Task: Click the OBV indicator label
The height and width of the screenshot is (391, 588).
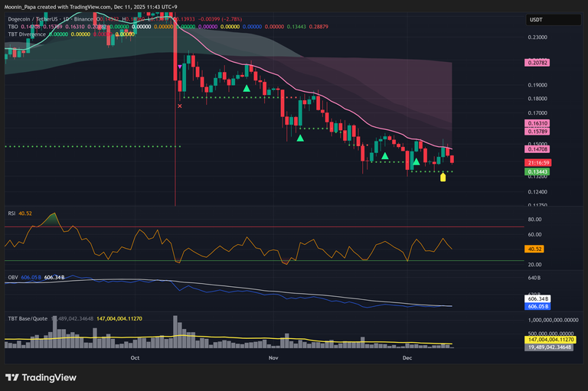Action: coord(13,277)
